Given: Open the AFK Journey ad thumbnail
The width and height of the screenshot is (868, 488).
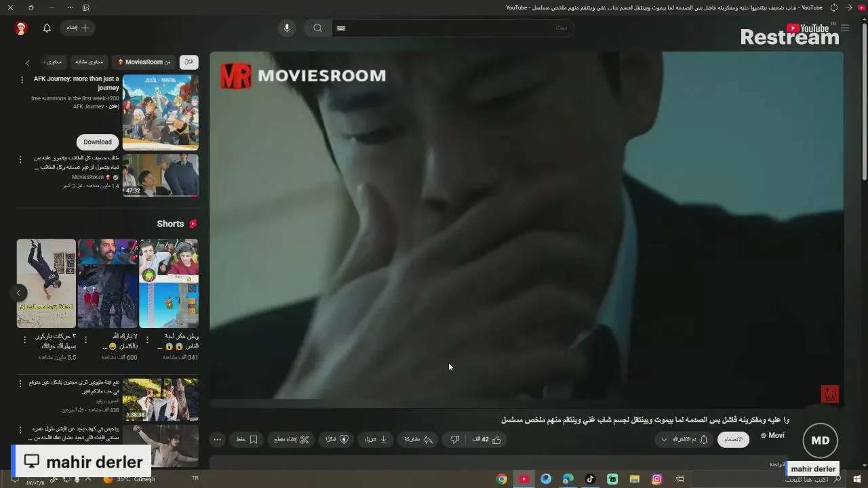Looking at the screenshot, I should point(160,112).
